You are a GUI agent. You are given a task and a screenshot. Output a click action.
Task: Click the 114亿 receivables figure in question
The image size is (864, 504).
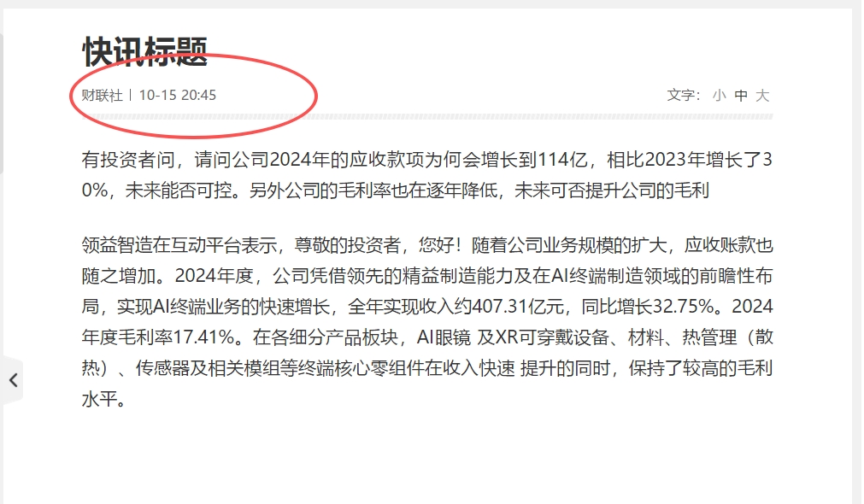(562, 160)
